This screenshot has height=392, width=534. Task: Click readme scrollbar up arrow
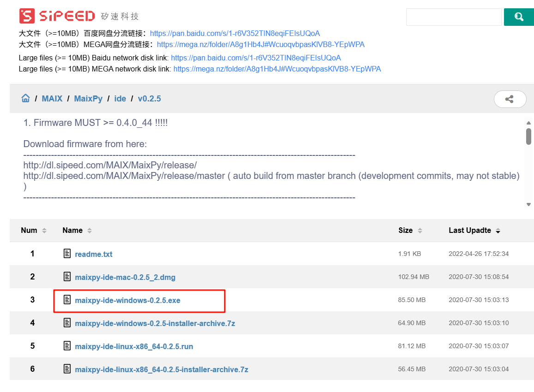528,123
